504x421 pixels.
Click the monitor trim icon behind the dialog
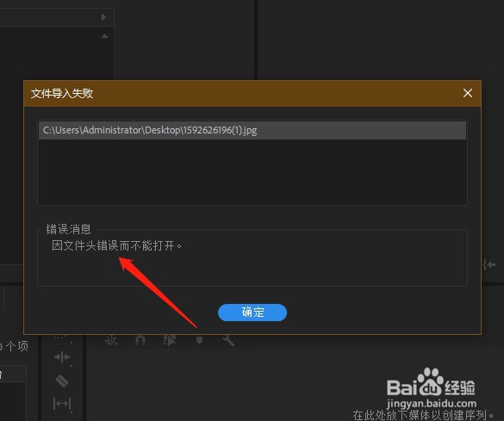(490, 265)
